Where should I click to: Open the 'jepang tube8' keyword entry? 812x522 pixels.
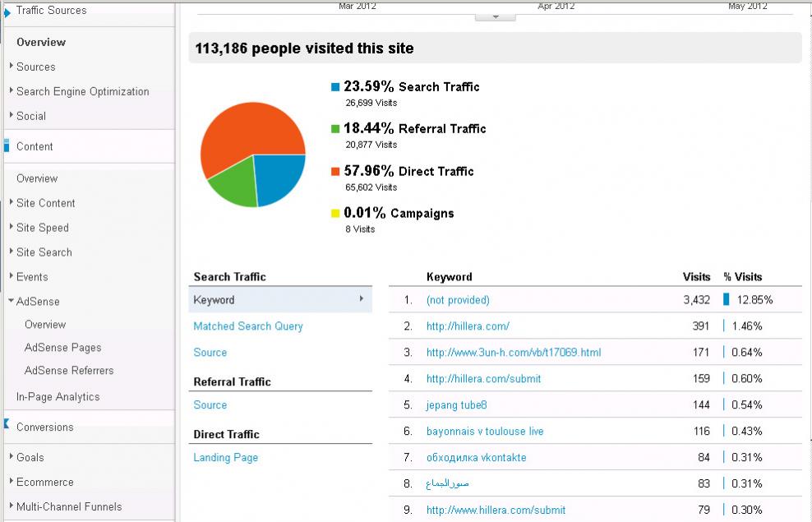point(457,405)
